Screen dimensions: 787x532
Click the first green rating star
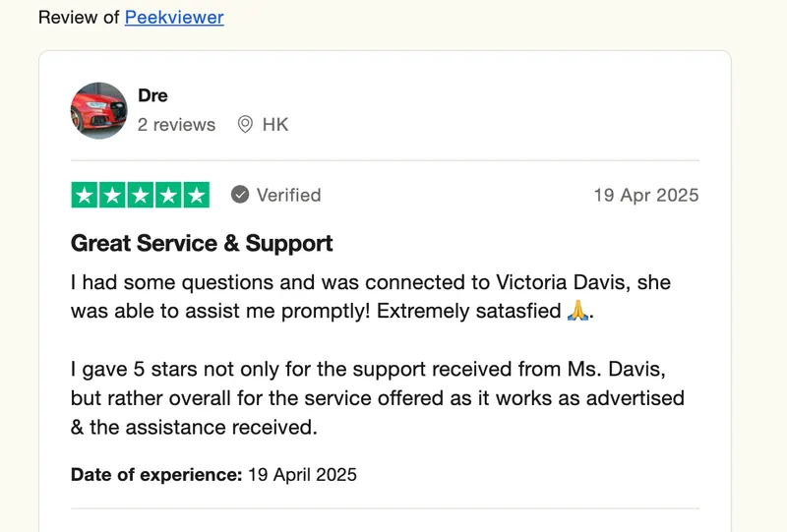(x=85, y=195)
